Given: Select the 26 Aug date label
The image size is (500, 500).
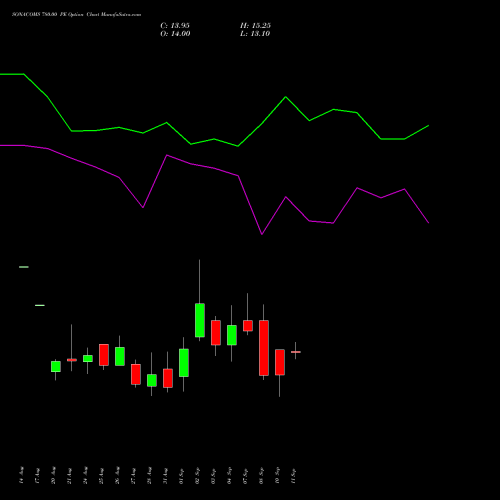Looking at the screenshot, I should (118, 475).
